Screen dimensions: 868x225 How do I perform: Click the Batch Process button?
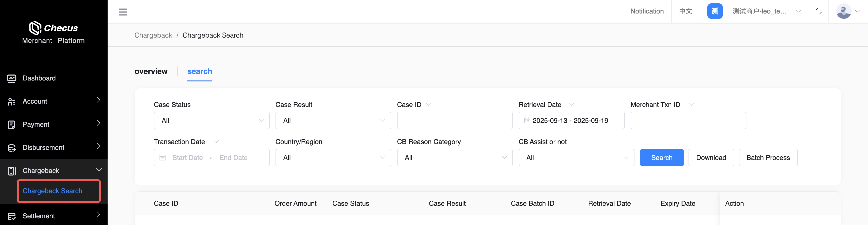[x=768, y=158]
